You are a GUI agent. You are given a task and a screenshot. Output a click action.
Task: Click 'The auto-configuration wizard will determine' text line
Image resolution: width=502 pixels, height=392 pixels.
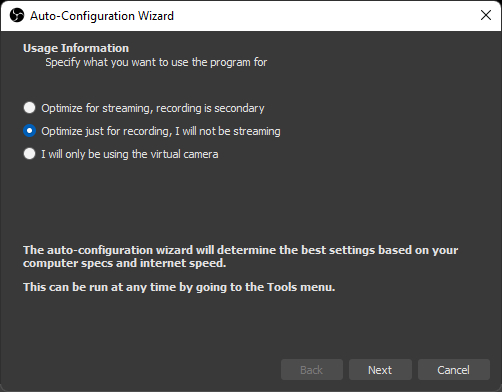coord(241,250)
